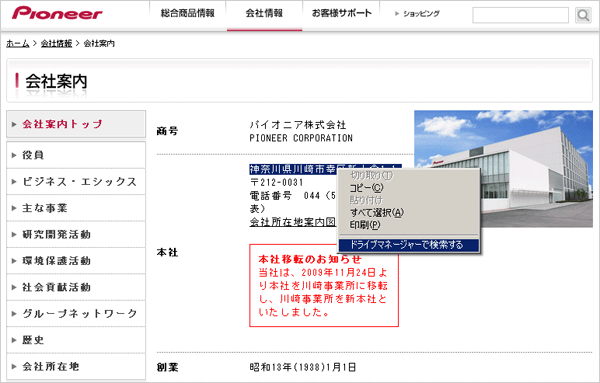This screenshot has height=383, width=600.
Task: Click the Pioneer logo
Action: pyautogui.click(x=57, y=13)
